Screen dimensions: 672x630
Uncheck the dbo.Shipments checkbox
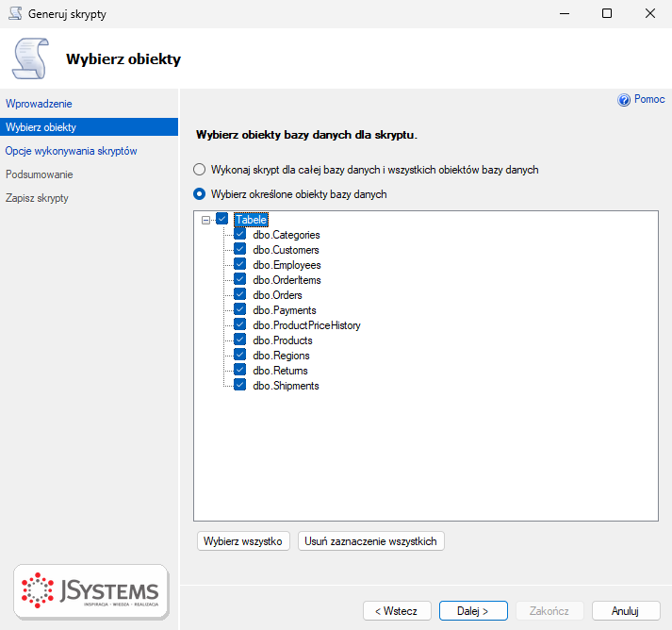pos(240,385)
